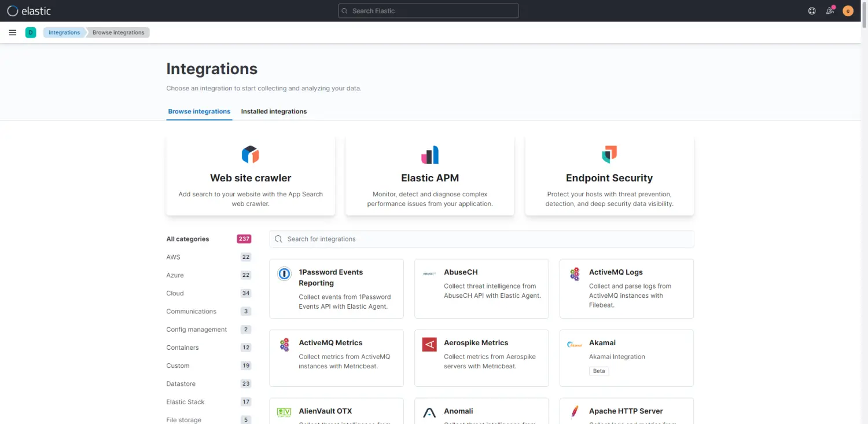Image resolution: width=868 pixels, height=424 pixels.
Task: Click the magnifier icon in Search Elastic
Action: pos(345,11)
